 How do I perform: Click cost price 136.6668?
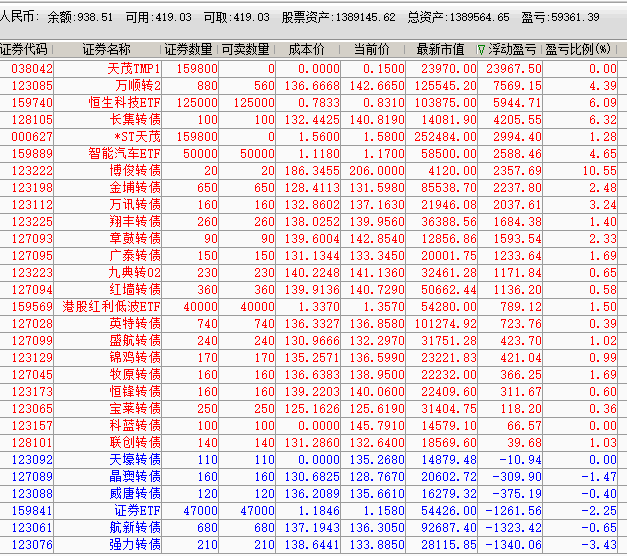pyautogui.click(x=312, y=86)
